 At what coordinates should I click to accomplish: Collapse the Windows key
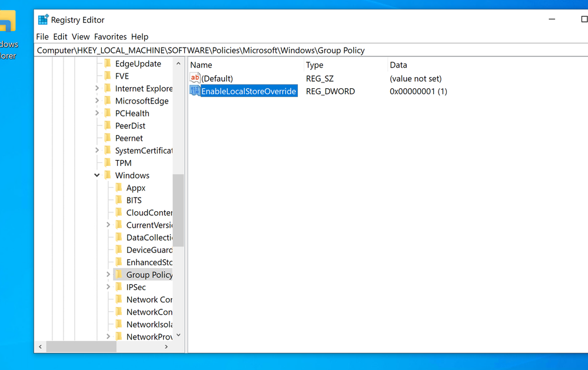point(97,175)
